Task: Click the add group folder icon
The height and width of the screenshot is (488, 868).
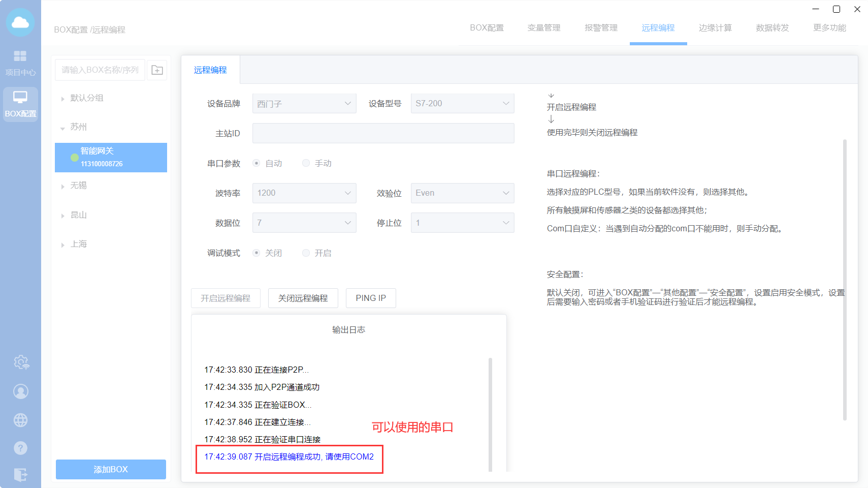Action: tap(157, 70)
